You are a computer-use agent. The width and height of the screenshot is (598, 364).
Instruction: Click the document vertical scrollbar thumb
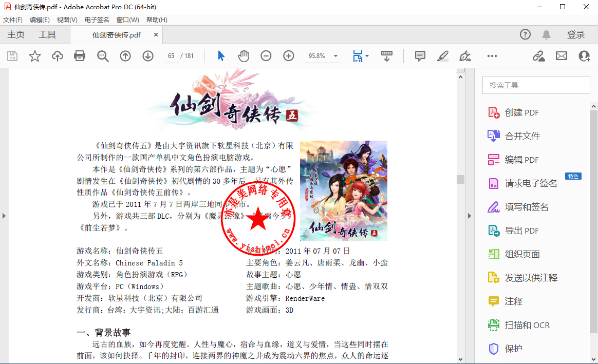point(460,179)
